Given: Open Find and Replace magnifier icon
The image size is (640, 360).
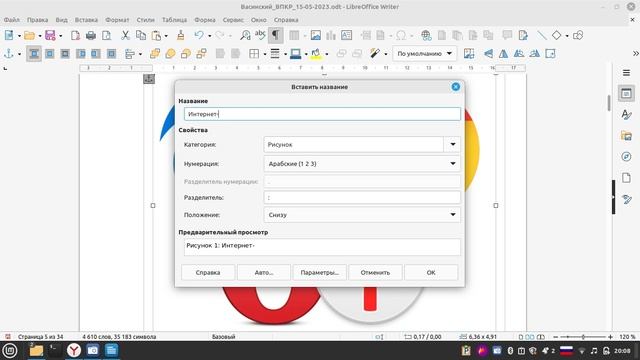Looking at the screenshot, I should 245,36.
